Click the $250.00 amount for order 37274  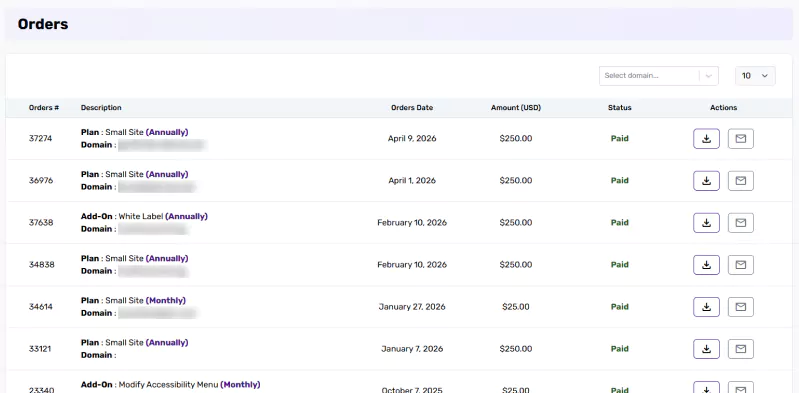pyautogui.click(x=516, y=139)
